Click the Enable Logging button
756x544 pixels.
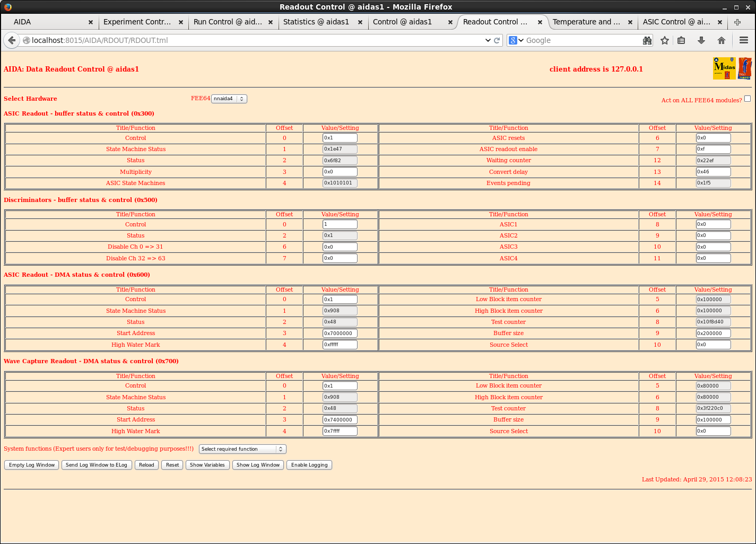[x=309, y=465]
